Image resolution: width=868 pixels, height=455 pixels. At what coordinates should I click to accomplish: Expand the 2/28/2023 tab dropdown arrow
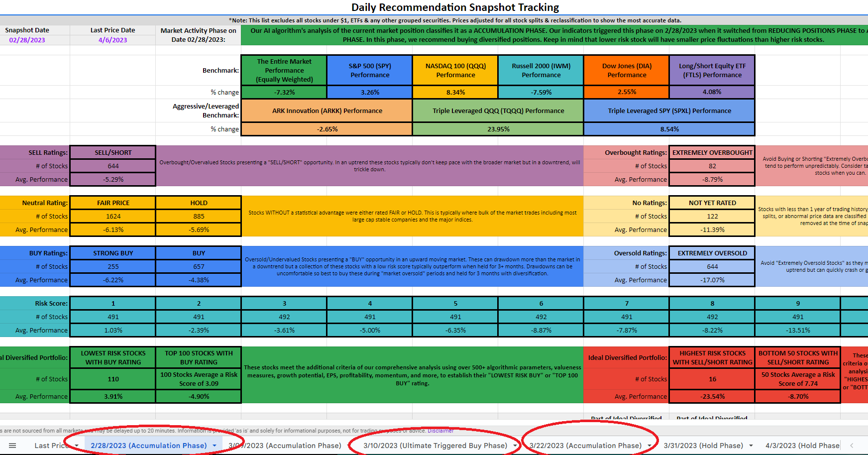click(215, 446)
